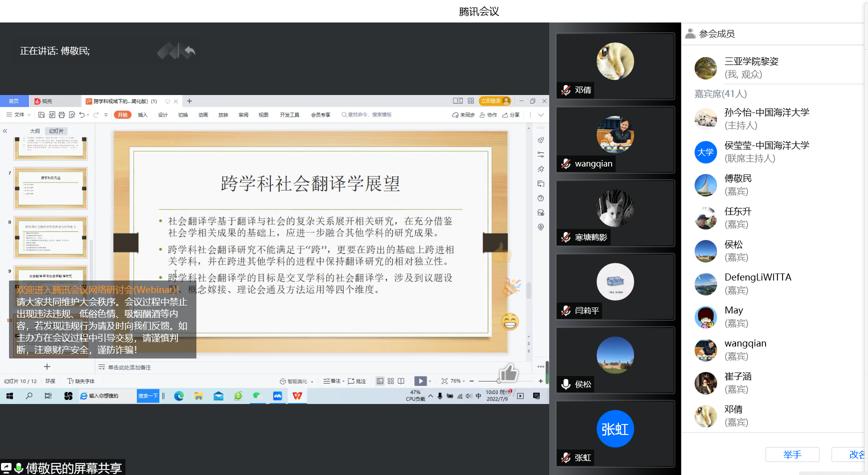Viewport: 868px width, 475px height.
Task: Add a new slide with plus button
Action: tap(47, 366)
